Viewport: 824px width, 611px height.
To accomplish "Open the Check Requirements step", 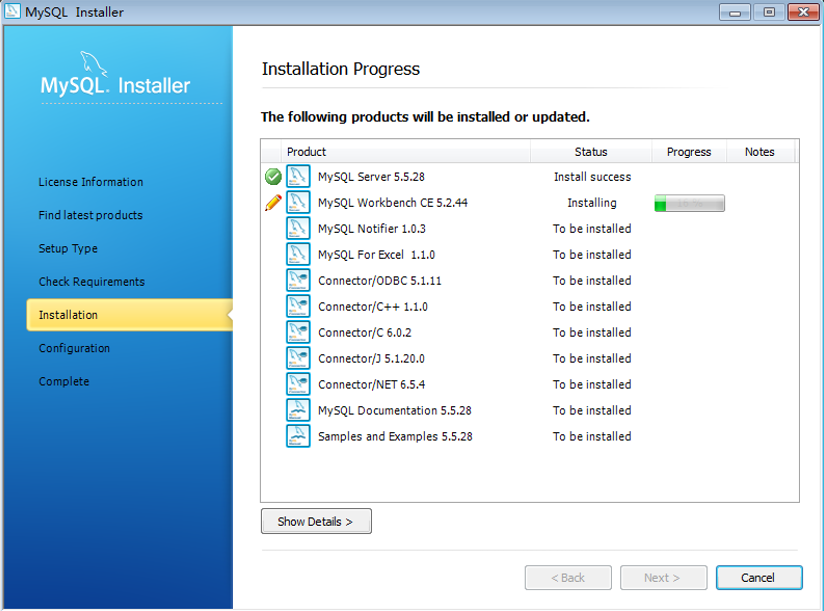I will click(x=91, y=282).
